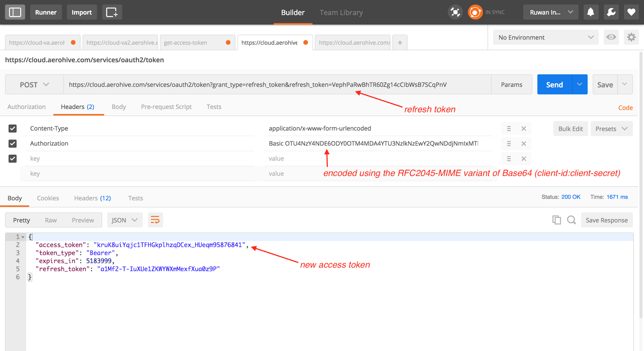
Task: Switch to the get-access-token request tab
Action: pos(197,43)
